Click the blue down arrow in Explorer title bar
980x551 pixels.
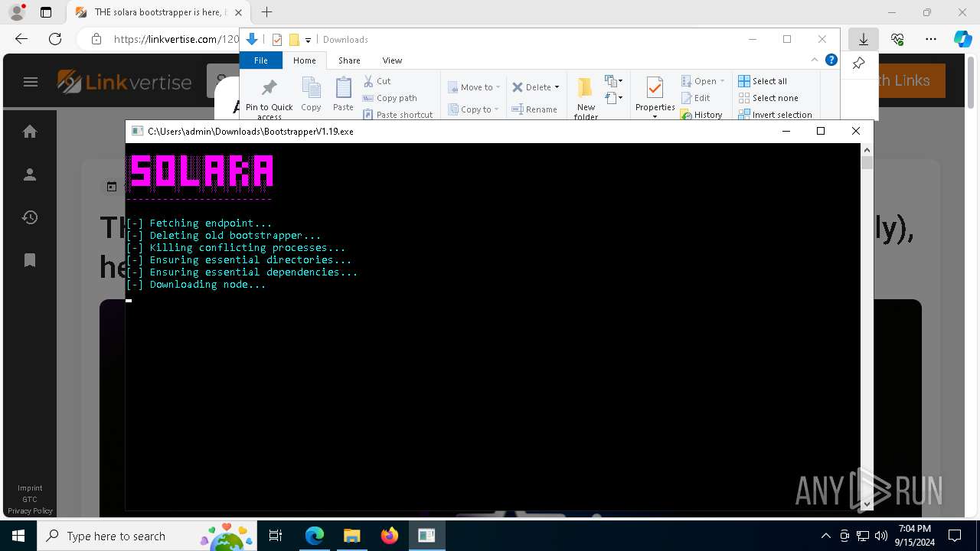point(251,40)
